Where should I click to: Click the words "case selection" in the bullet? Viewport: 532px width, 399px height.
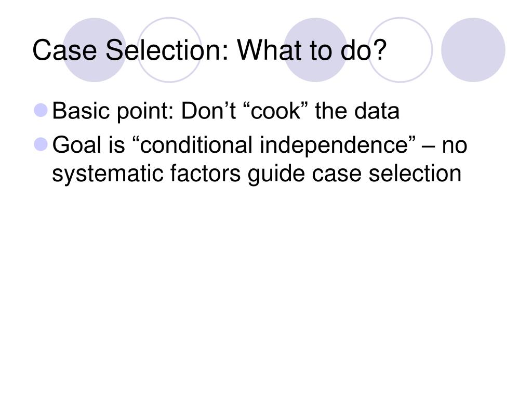(387, 174)
